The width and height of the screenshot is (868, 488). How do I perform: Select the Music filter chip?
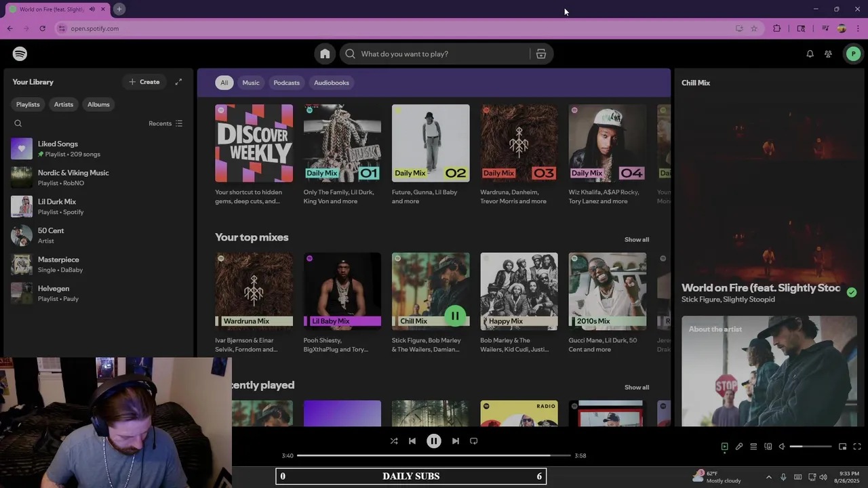tap(251, 83)
